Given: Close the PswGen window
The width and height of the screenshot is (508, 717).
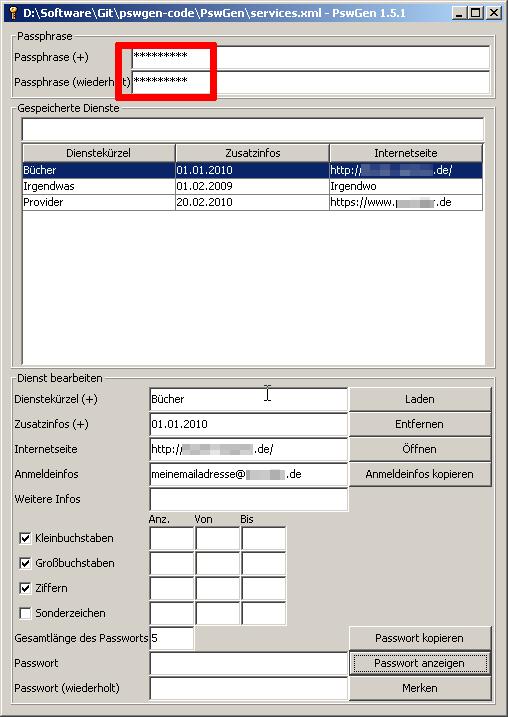Looking at the screenshot, I should (493, 13).
